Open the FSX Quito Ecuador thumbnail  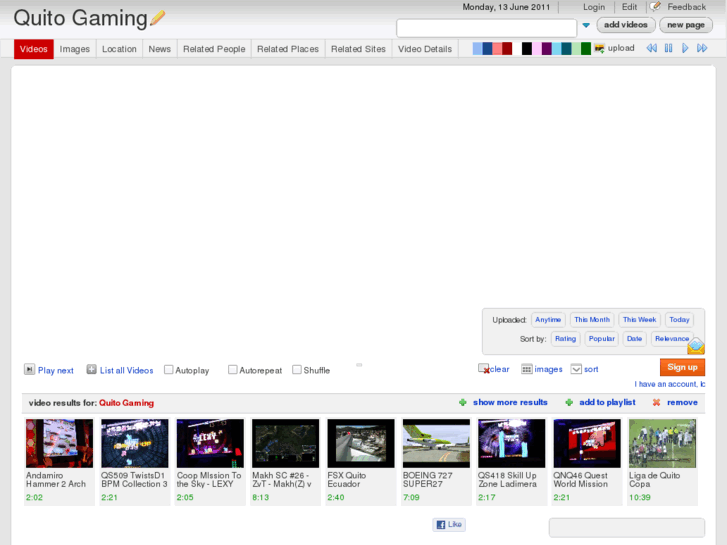point(361,443)
